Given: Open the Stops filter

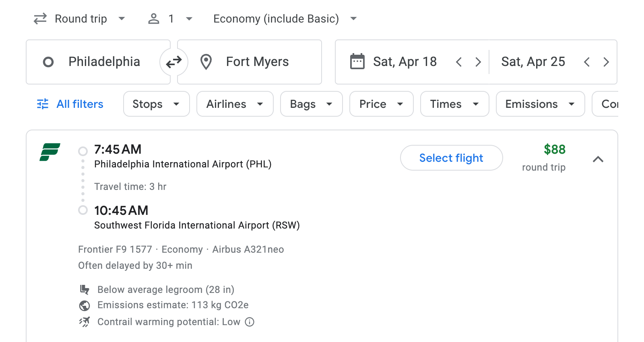Looking at the screenshot, I should point(156,104).
